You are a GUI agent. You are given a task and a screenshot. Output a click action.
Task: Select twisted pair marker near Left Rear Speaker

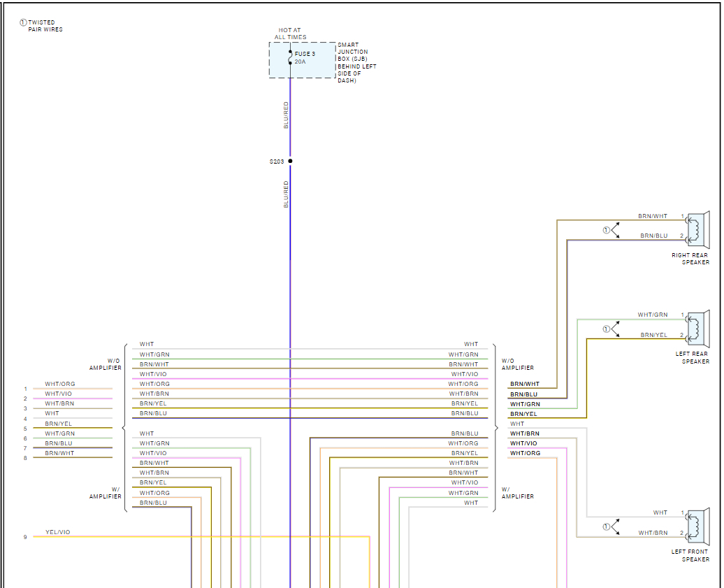[607, 329]
